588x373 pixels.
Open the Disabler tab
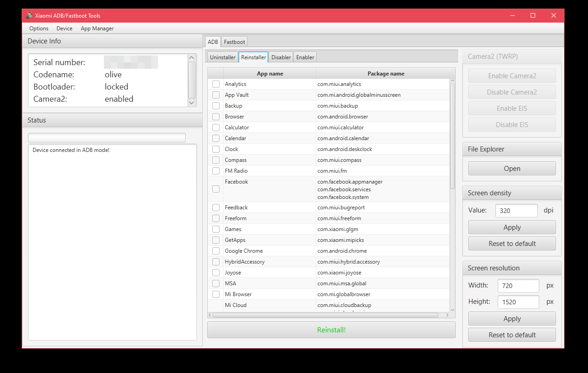(x=281, y=57)
